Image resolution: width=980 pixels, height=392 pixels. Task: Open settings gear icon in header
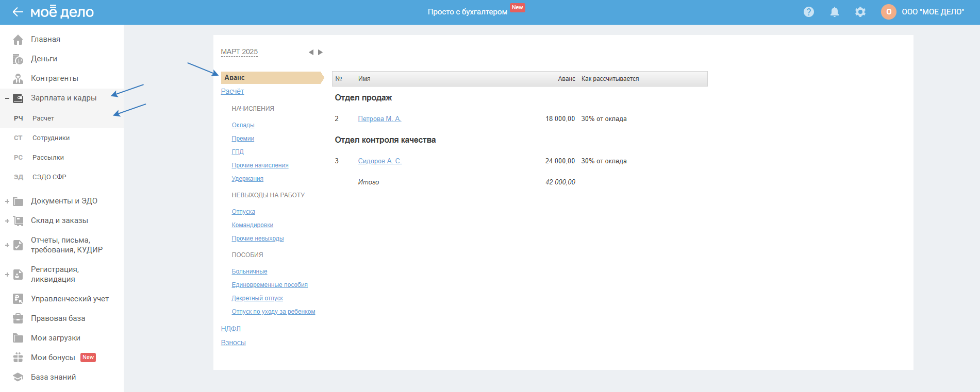point(860,12)
